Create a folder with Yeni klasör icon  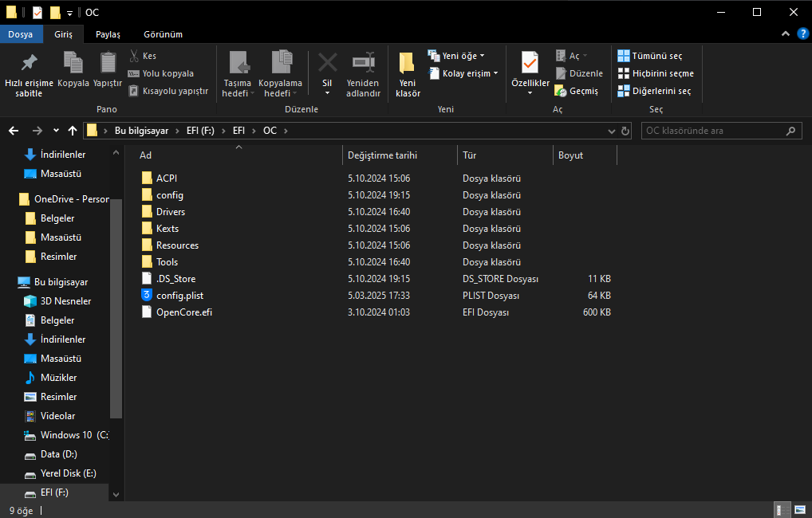pyautogui.click(x=407, y=62)
